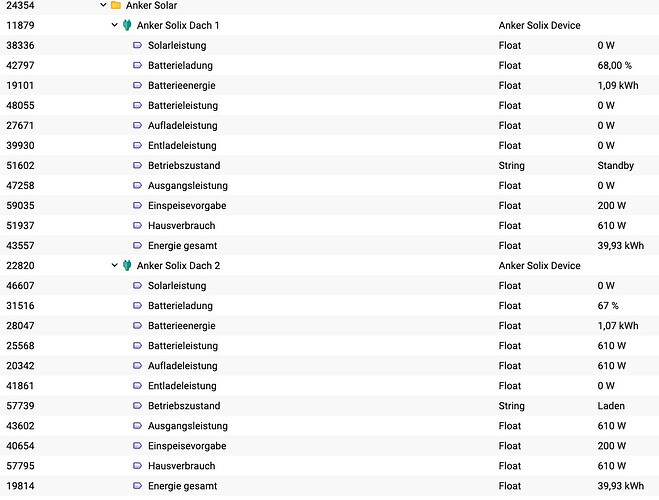659x500 pixels.
Task: Select Entladeleistung row with ID 41861
Action: pos(330,386)
